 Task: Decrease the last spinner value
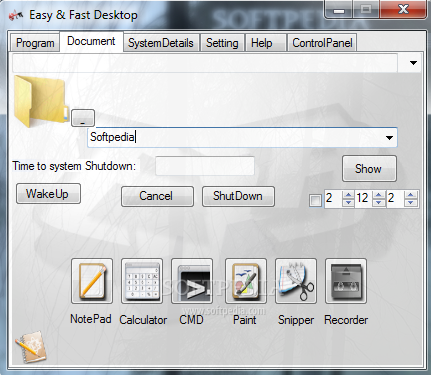411,203
